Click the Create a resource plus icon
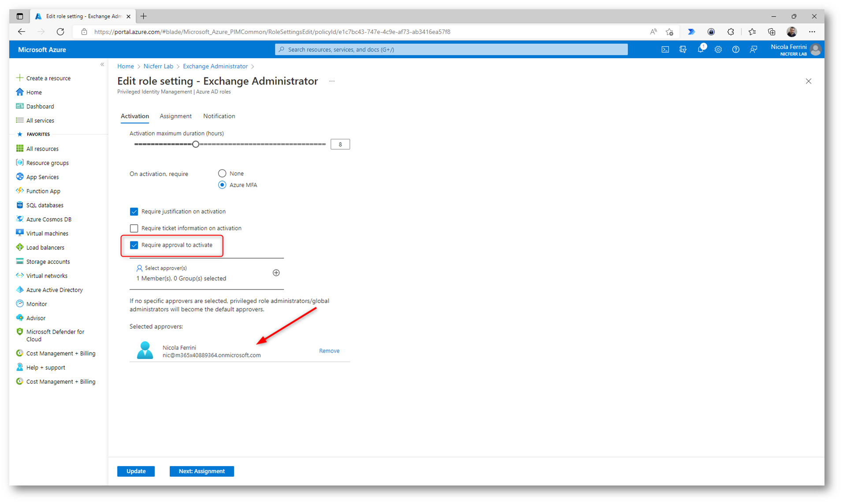This screenshot has height=504, width=843. click(x=20, y=78)
